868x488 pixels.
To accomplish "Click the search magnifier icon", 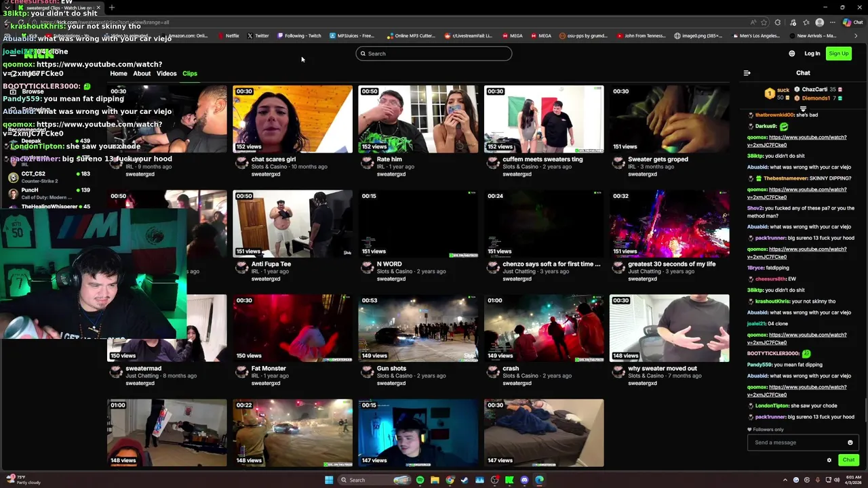I will [x=363, y=54].
